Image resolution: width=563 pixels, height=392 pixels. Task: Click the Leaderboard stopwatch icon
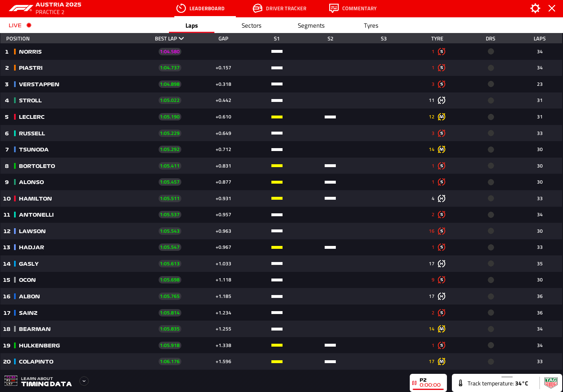tap(181, 8)
